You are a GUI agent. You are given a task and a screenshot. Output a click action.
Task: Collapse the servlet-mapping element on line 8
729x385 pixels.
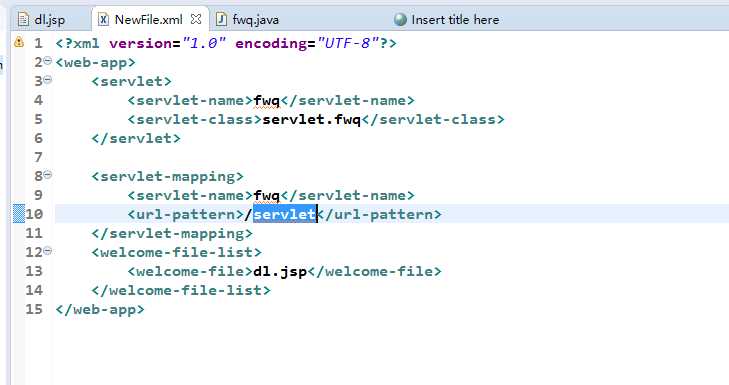pyautogui.click(x=47, y=175)
